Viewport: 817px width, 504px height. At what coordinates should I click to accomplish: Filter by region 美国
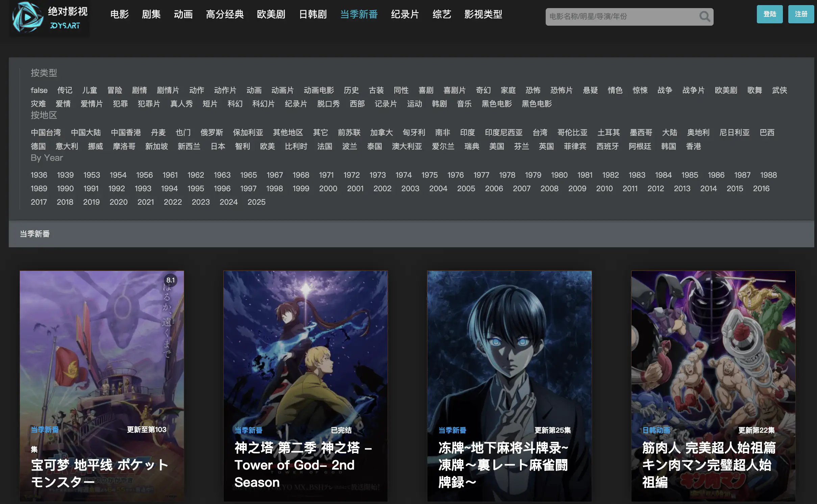tap(496, 146)
